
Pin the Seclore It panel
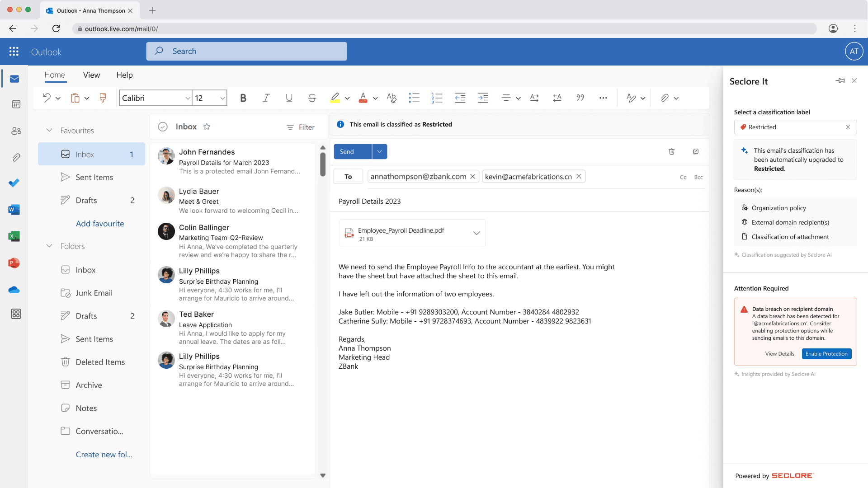pos(840,81)
